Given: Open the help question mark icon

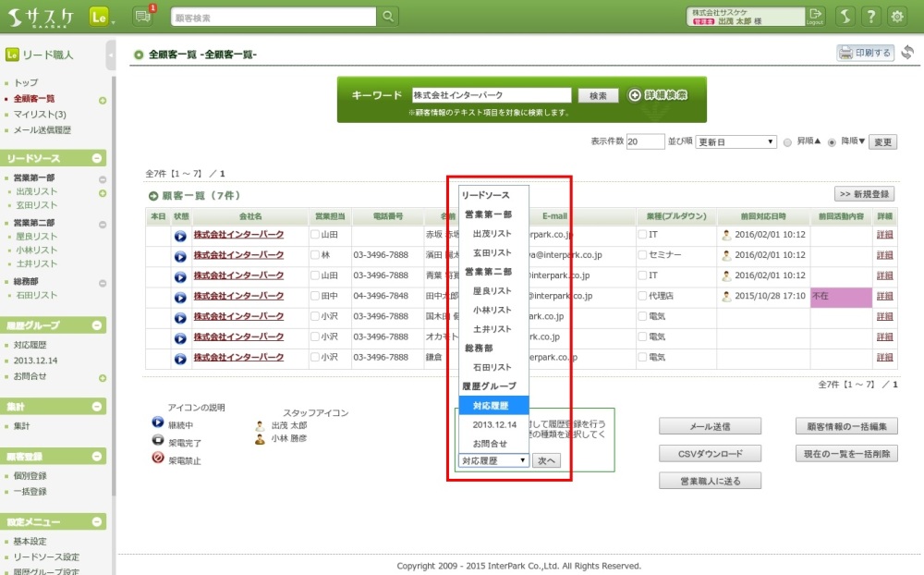Looking at the screenshot, I should tap(870, 17).
